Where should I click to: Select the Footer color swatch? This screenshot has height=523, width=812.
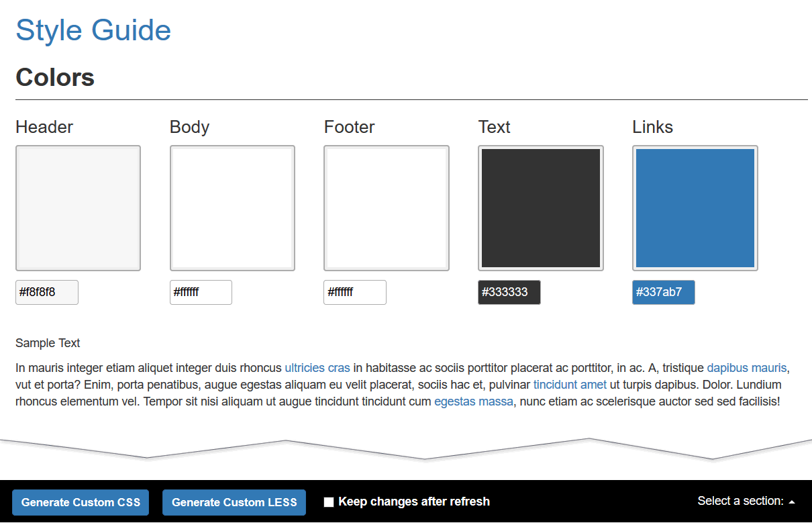coord(387,208)
